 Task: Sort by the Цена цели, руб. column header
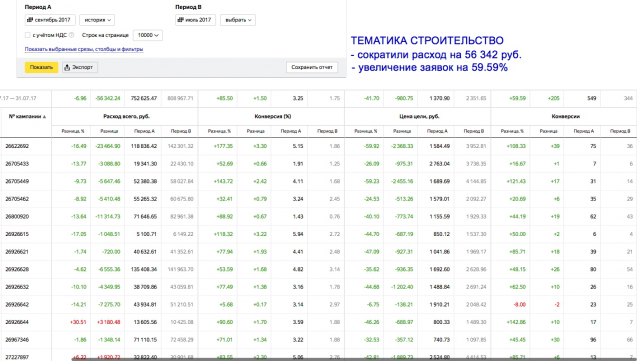coord(419,116)
